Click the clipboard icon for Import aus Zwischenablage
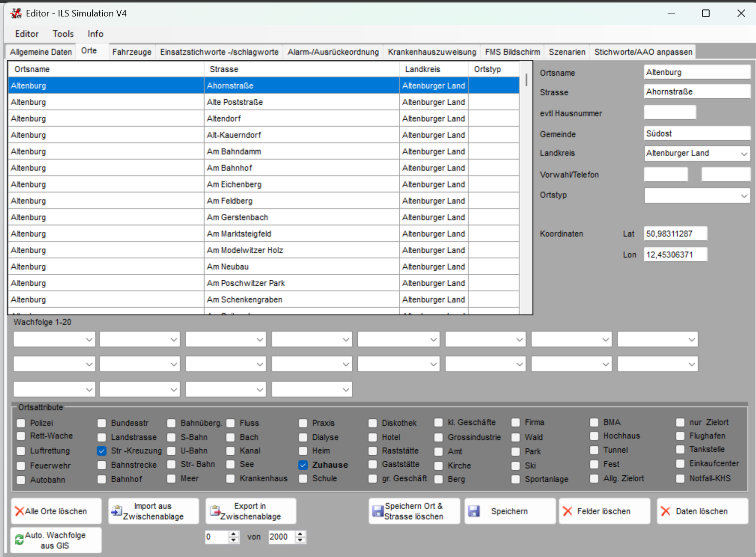Screen dimensions: 756x557 coord(118,511)
